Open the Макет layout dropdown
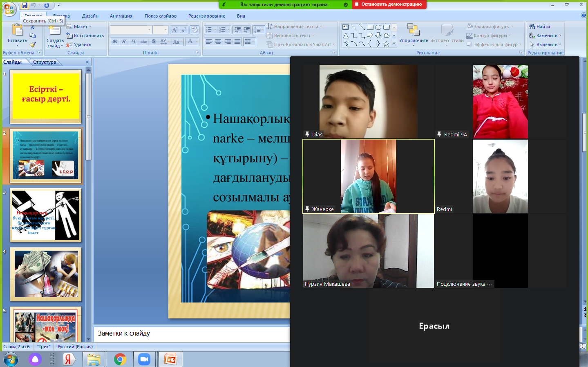Screen dimensions: 588x367 click(x=79, y=27)
